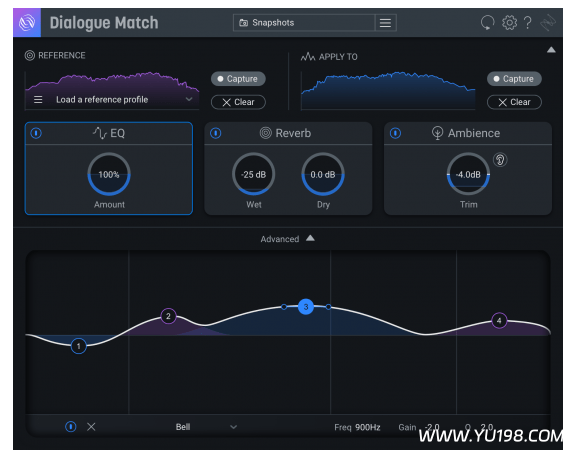Toggle EQ module power button
Viewport: 569px width, 454px height.
pos(36,133)
